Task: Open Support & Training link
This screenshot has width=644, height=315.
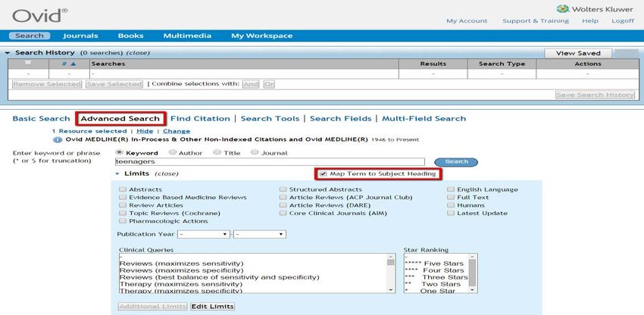Action: (x=536, y=21)
